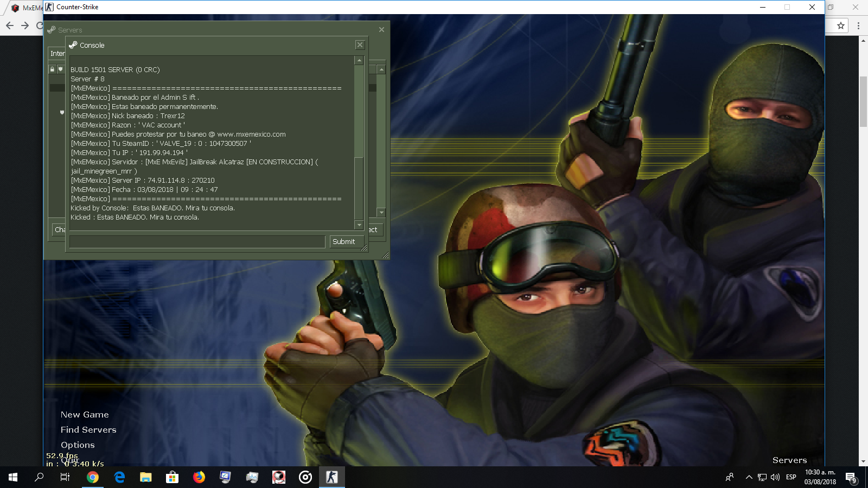Open Task View from taskbar
868x488 pixels.
click(x=65, y=477)
